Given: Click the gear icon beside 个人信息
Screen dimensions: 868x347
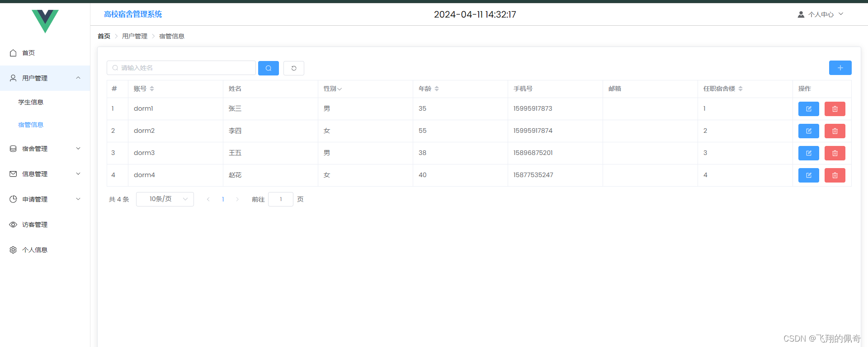Looking at the screenshot, I should pyautogui.click(x=13, y=250).
